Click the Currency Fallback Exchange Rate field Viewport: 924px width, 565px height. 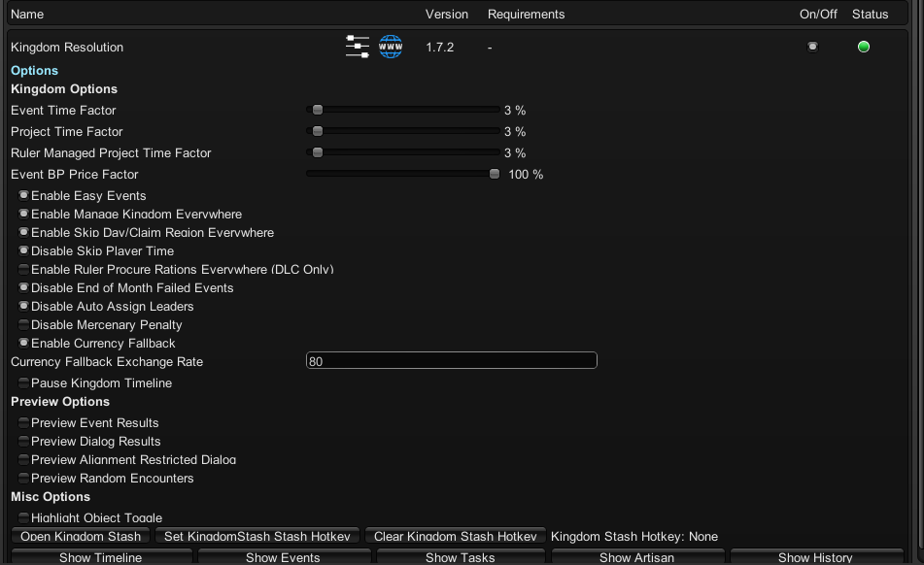coord(451,361)
